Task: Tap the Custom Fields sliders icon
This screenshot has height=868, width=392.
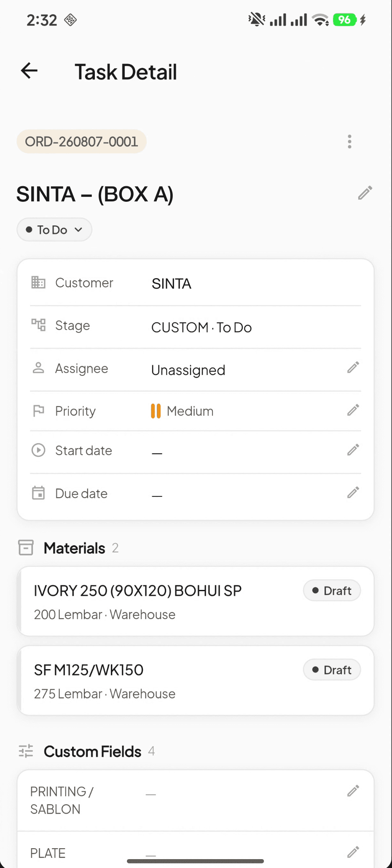Action: pyautogui.click(x=26, y=751)
